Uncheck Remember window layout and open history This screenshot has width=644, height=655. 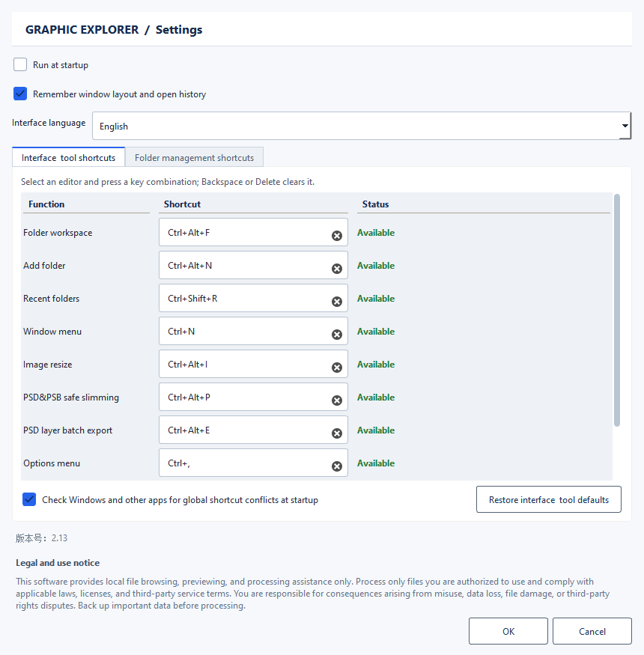tap(20, 94)
